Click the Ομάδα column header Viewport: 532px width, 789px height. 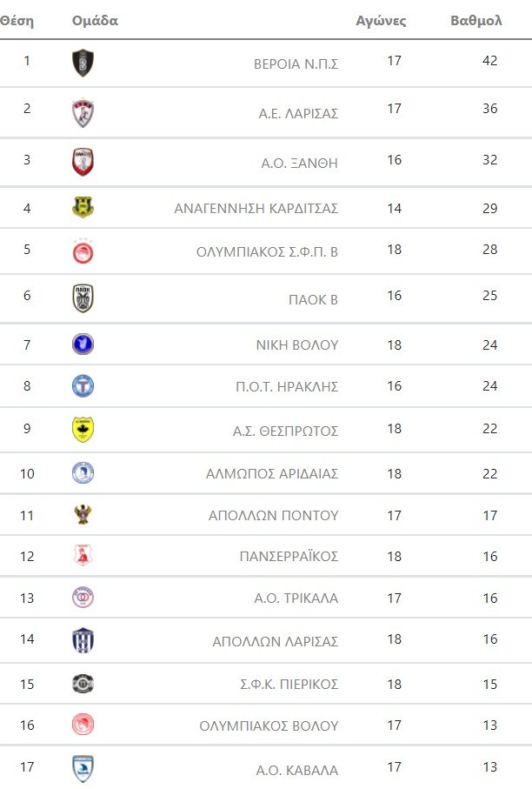[95, 20]
